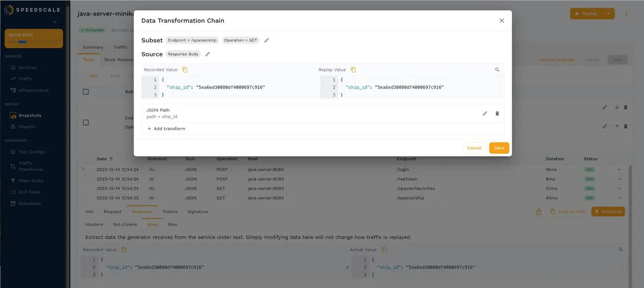
Task: Collapse the /spacex/ship request row
Action: pos(619,198)
